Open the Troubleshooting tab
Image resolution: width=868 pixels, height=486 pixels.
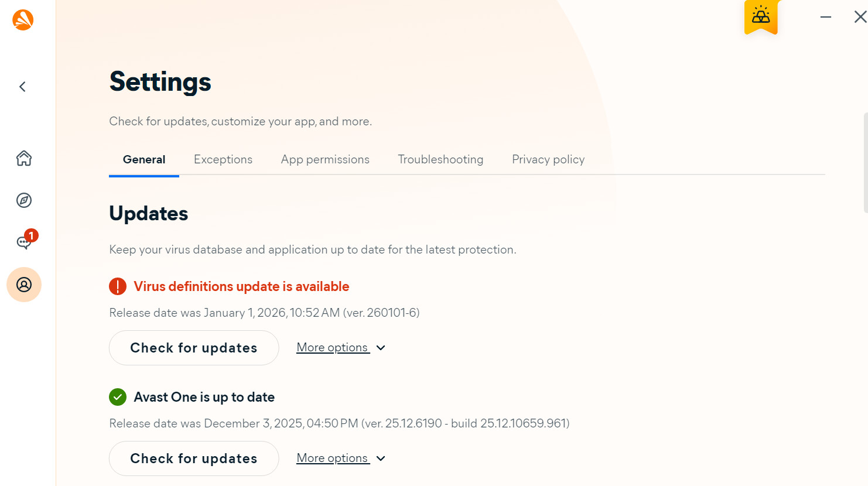440,159
